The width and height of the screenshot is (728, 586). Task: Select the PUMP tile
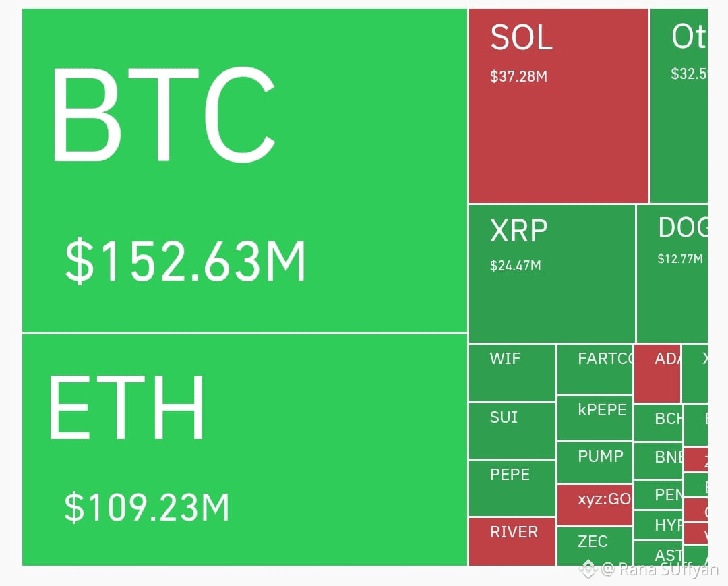pyautogui.click(x=595, y=463)
